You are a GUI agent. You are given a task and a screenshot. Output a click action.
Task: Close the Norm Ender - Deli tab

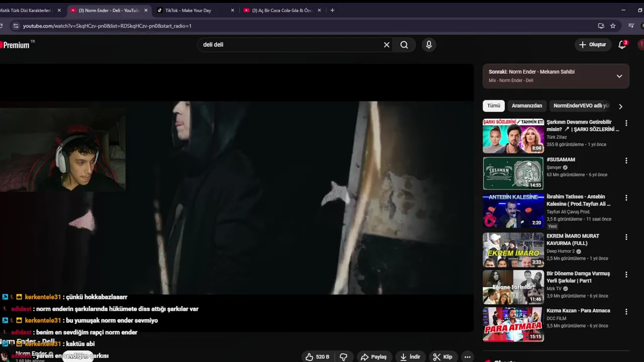point(146,10)
